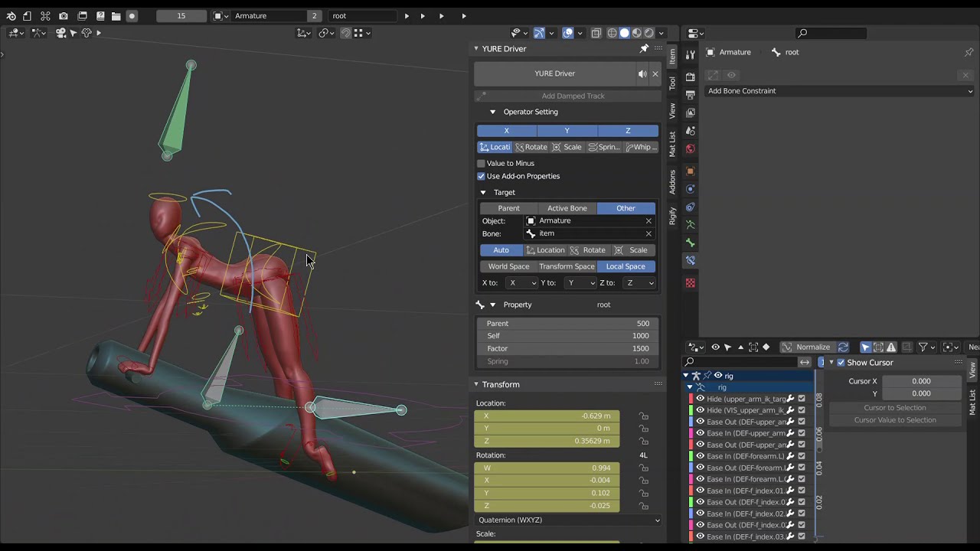Open the Add Bone Constraint dropdown
Image resolution: width=980 pixels, height=551 pixels.
click(839, 91)
